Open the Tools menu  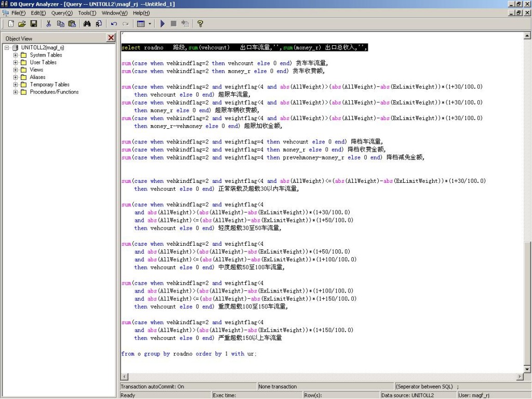87,13
